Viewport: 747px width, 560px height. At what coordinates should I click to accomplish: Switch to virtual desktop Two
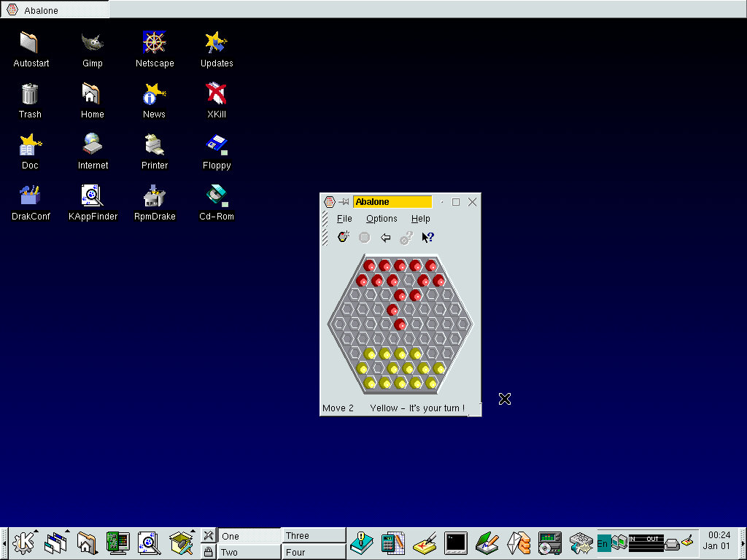coord(248,552)
